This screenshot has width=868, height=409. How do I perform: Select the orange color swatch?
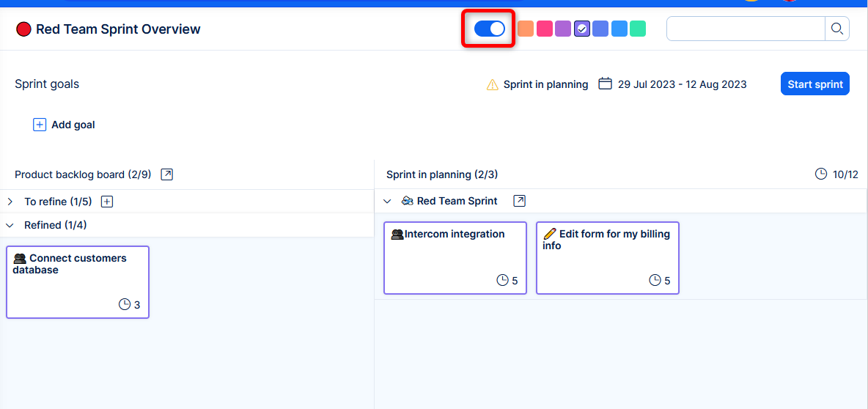click(x=525, y=29)
